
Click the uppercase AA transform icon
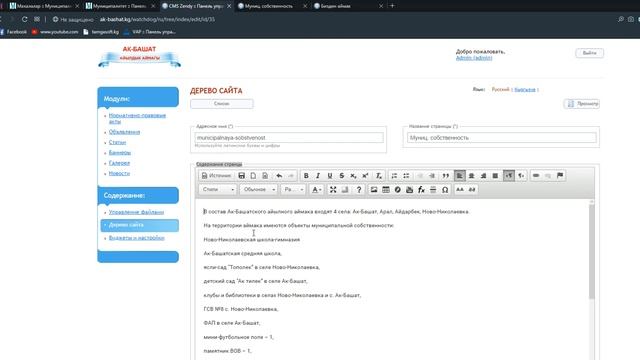tap(460, 190)
